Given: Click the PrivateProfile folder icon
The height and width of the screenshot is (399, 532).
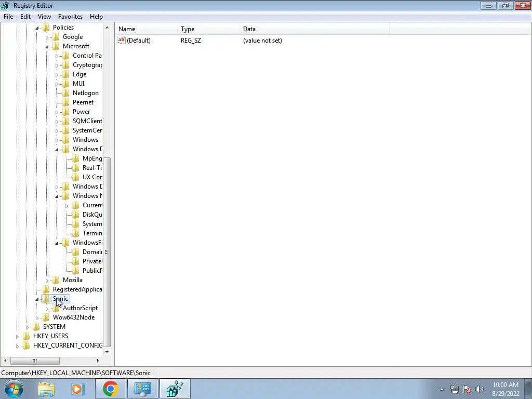Looking at the screenshot, I should (x=76, y=261).
